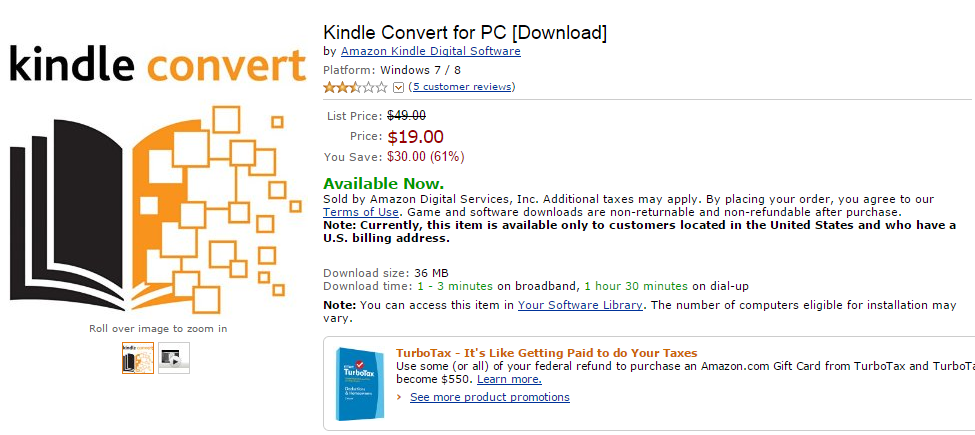Screen dimensions: 975x435
Task: Click the TurboTax promotion headline
Action: coord(546,353)
